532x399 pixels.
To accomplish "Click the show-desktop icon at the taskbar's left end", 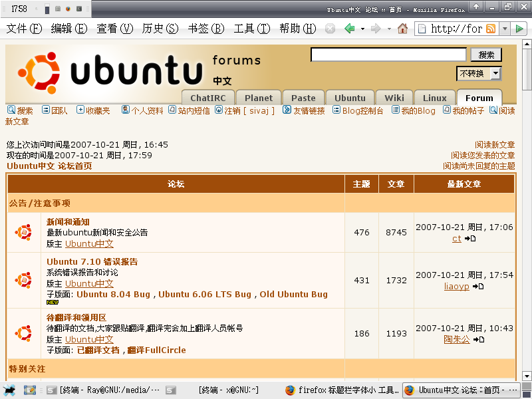I will pos(9,390).
